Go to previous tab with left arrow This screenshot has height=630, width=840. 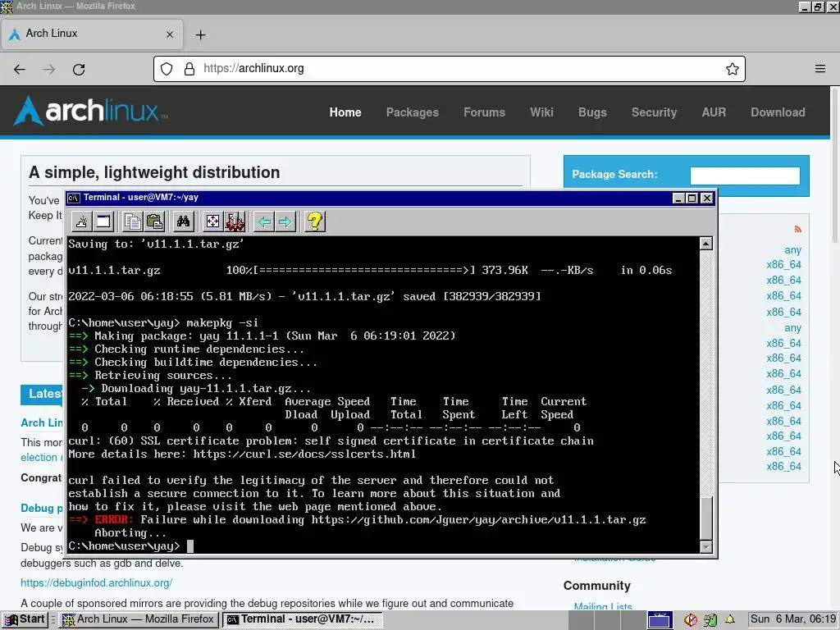264,221
